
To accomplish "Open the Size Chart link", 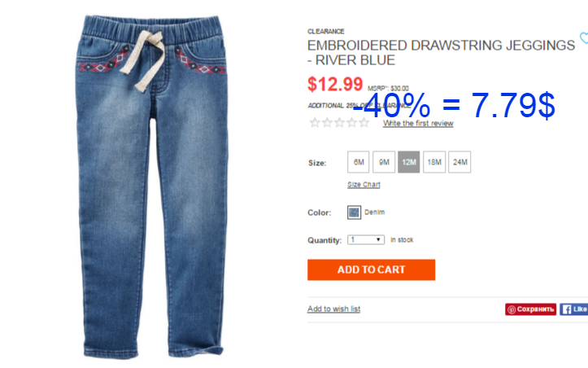I will [364, 184].
